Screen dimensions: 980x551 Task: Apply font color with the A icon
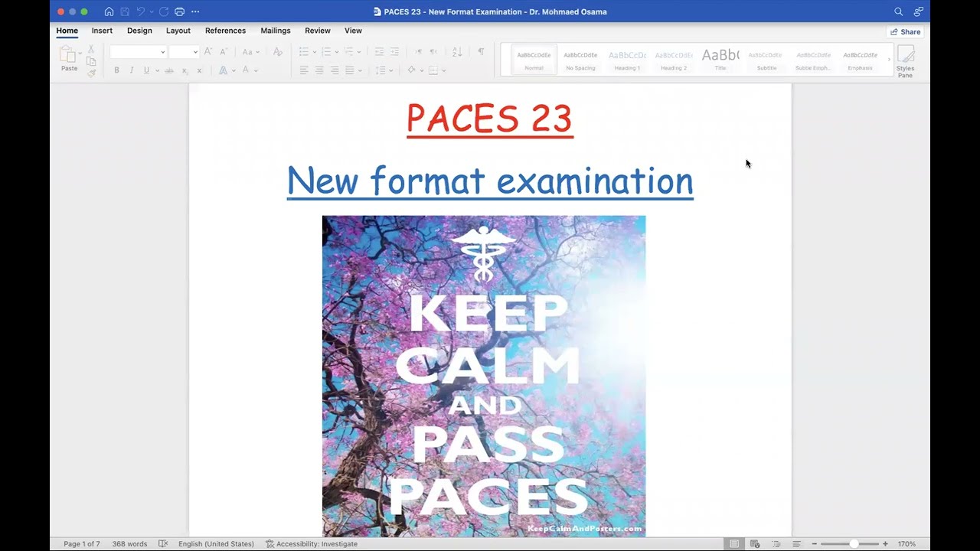pyautogui.click(x=246, y=70)
